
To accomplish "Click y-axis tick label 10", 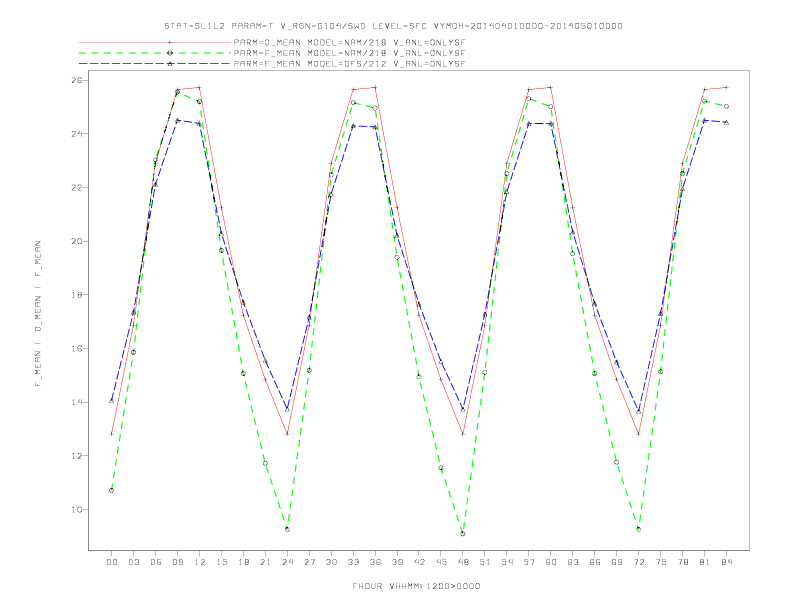I will (x=76, y=509).
